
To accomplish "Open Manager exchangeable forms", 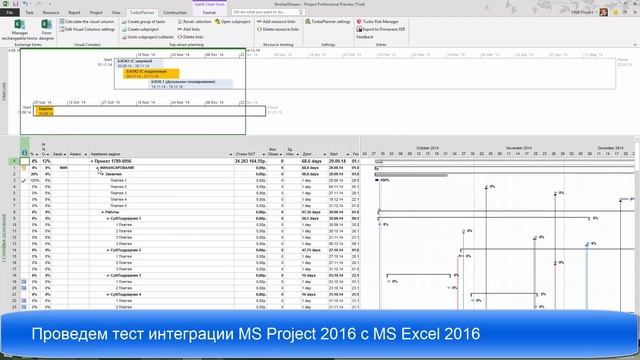I will pyautogui.click(x=19, y=29).
